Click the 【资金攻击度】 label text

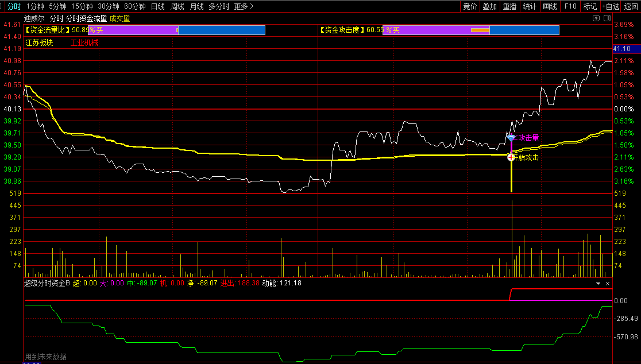tap(342, 30)
